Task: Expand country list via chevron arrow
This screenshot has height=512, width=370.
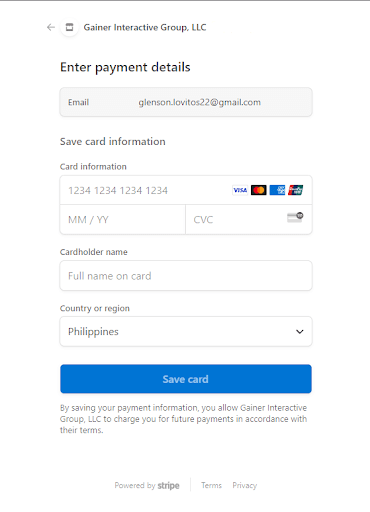Action: (300, 332)
